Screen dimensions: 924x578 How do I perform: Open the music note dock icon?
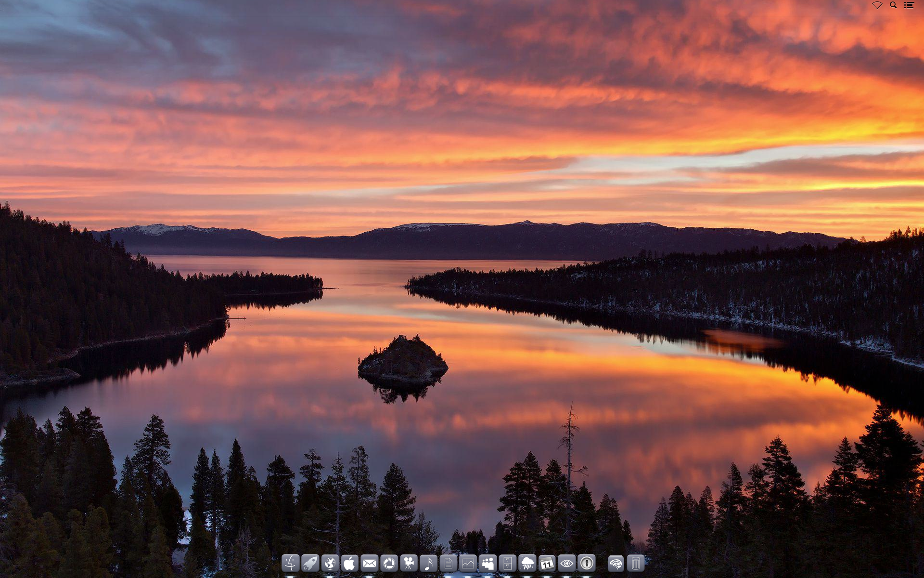428,563
